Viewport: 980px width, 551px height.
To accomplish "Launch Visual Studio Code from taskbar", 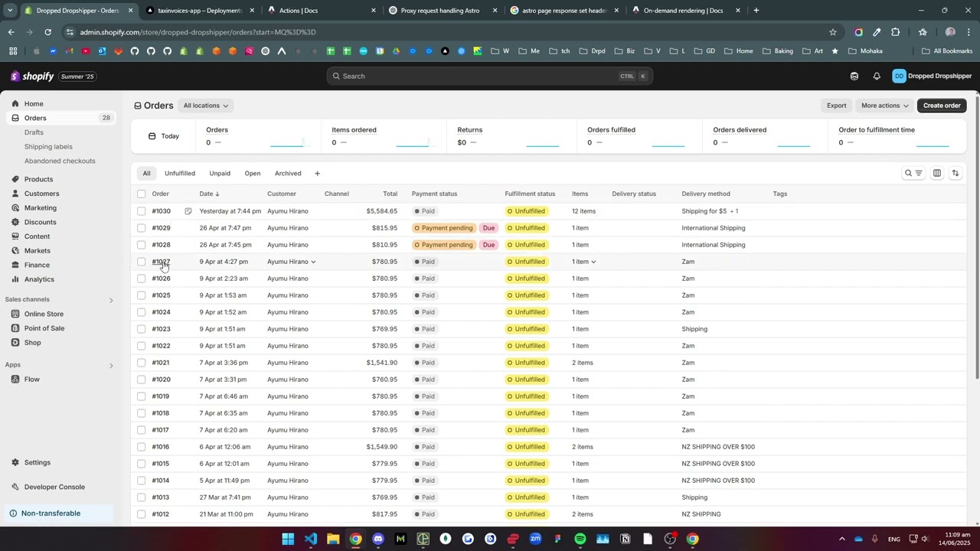I will [310, 540].
